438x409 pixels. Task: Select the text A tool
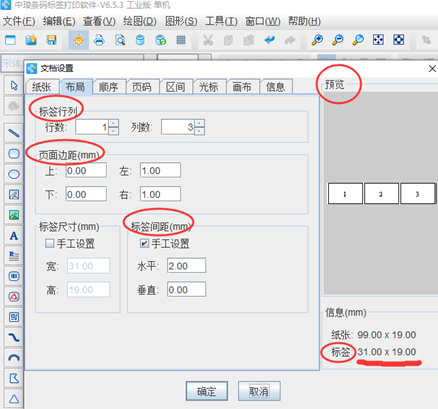(x=14, y=236)
